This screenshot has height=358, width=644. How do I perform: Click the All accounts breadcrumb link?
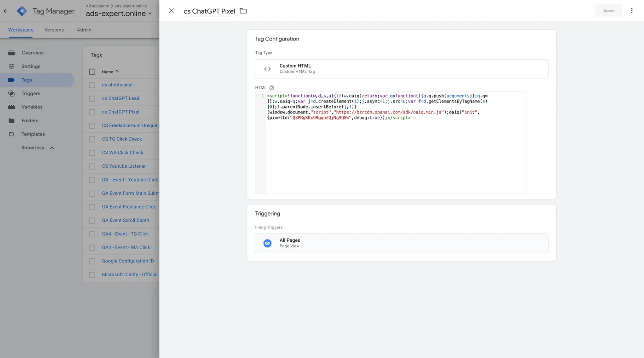98,6
